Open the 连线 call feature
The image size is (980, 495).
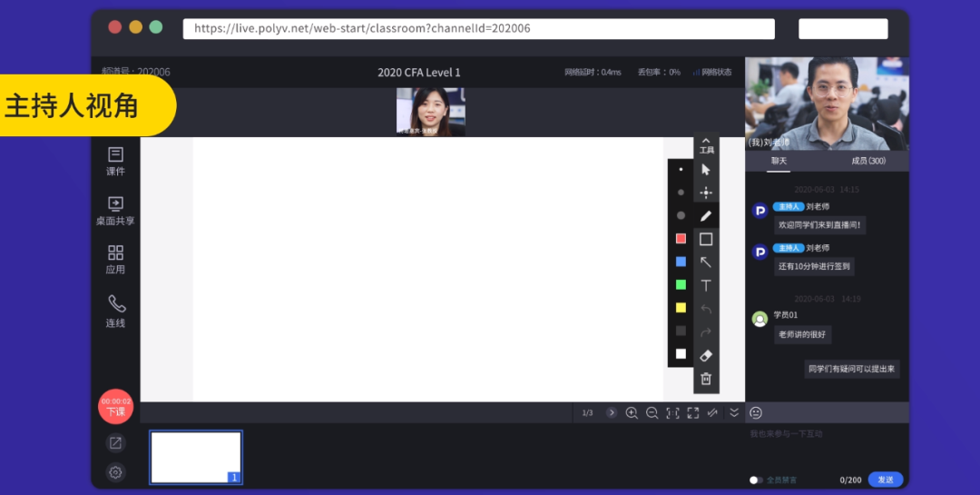click(x=115, y=311)
